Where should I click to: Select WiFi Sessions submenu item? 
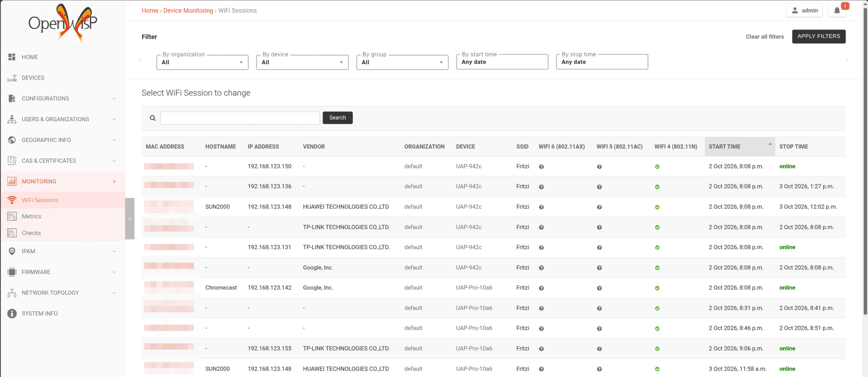pyautogui.click(x=63, y=200)
